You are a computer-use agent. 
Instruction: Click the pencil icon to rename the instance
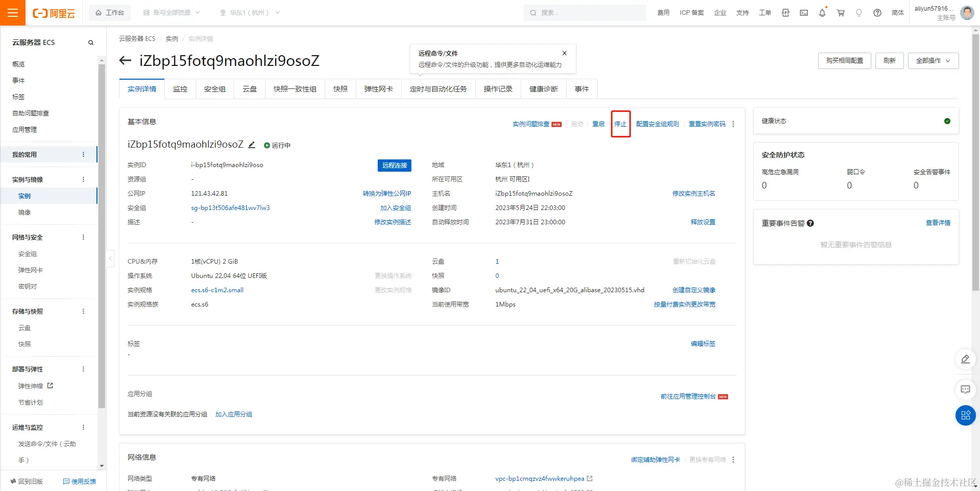click(x=252, y=145)
